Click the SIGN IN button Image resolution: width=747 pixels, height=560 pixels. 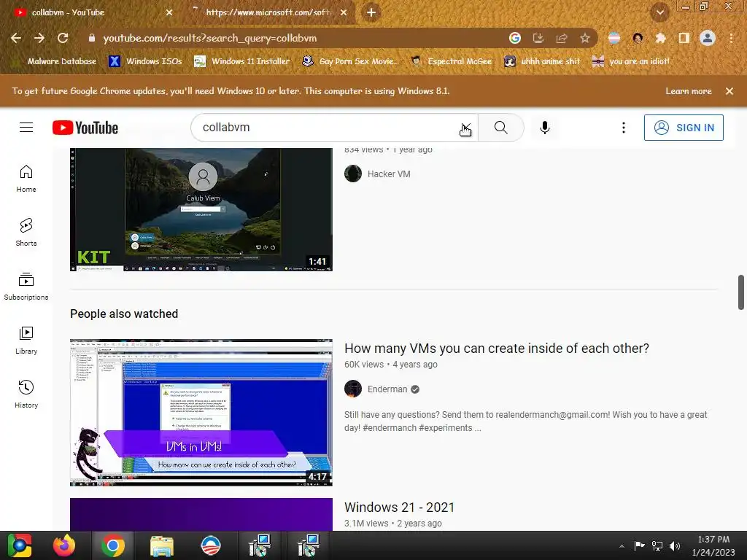point(684,128)
